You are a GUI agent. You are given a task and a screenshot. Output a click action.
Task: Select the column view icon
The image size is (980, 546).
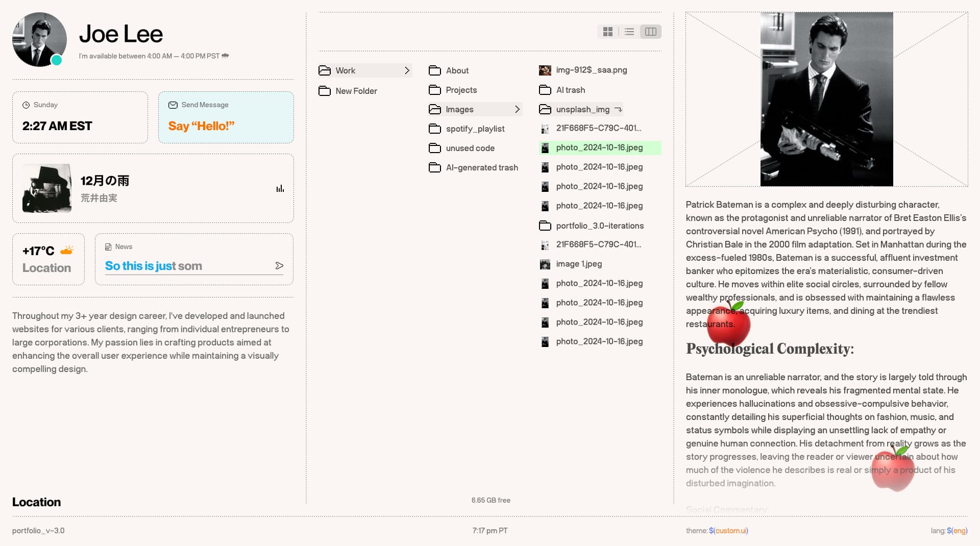coord(651,32)
